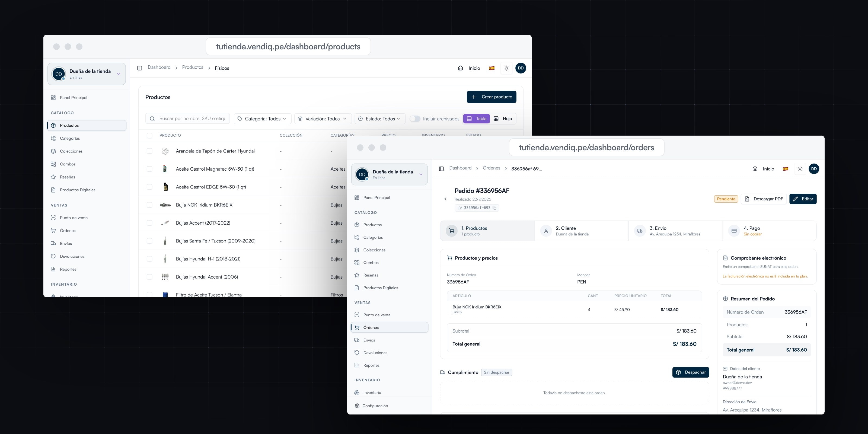
Task: Tick checkbox for Bujias Hyundai H-1 (2018-2021)
Action: pos(149,259)
